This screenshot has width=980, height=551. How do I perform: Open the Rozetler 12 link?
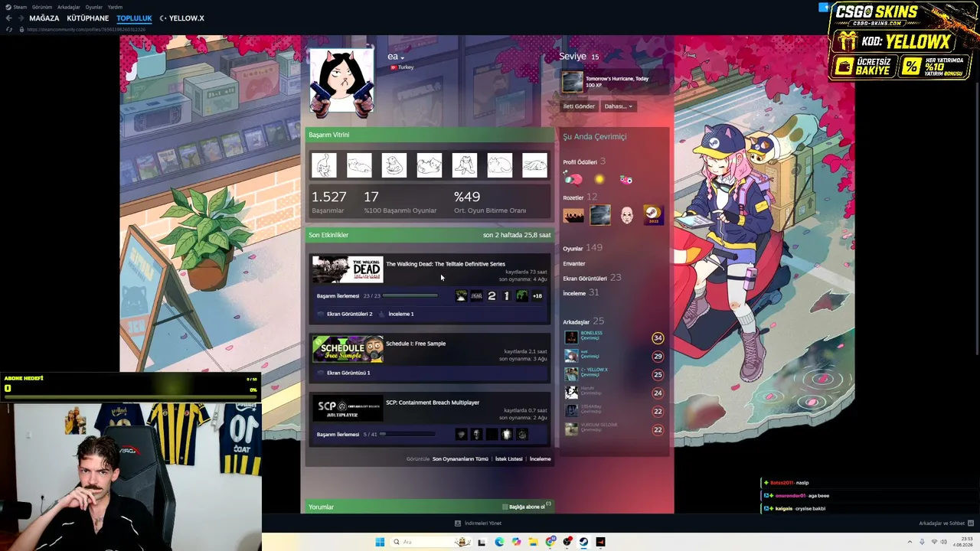coord(580,198)
